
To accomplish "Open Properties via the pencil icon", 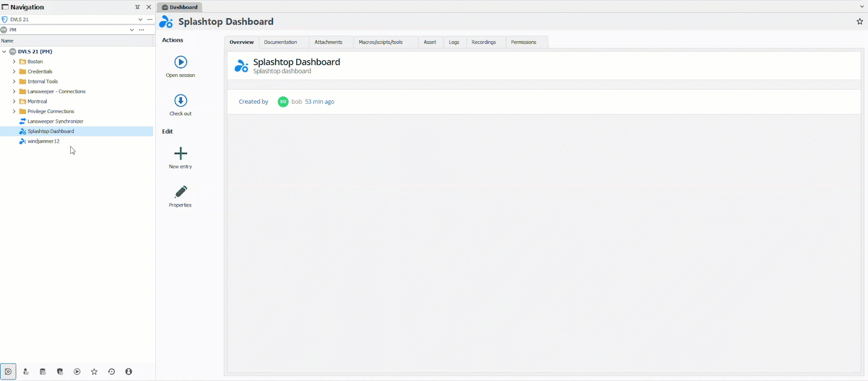I will point(180,192).
